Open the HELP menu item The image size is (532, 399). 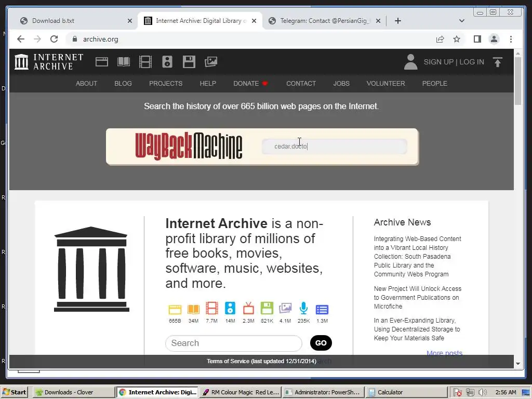[208, 84]
